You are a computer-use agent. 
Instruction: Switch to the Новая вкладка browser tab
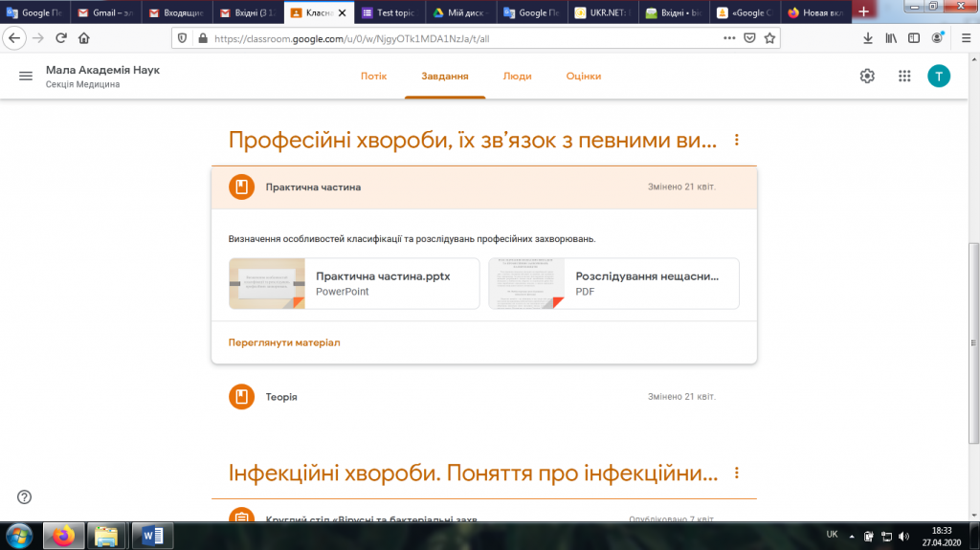pyautogui.click(x=816, y=12)
